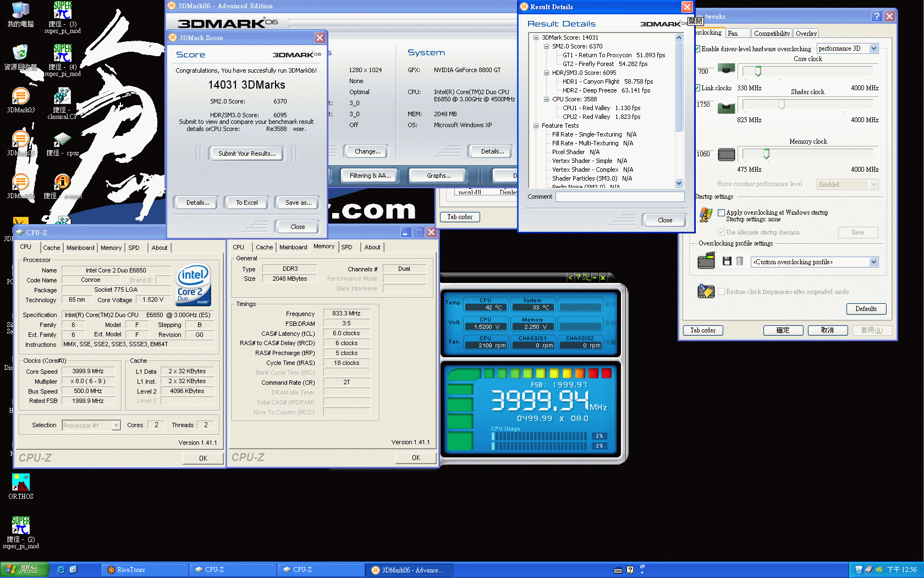This screenshot has width=924, height=578.
Task: Adjust the Shader clock slider handle
Action: (x=782, y=104)
